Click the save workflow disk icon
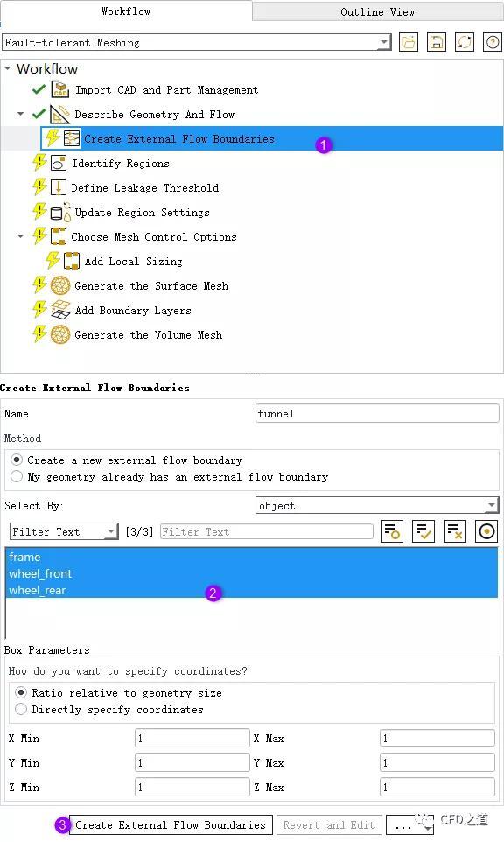Screen dimensions: 504x842 [x=437, y=42]
